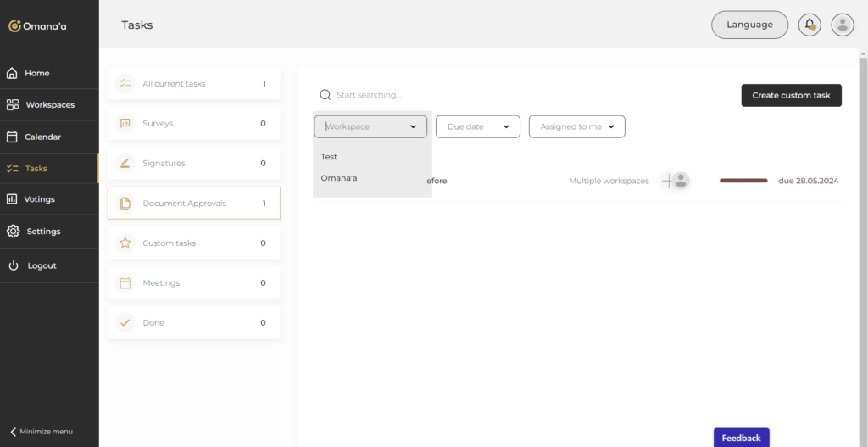Screen dimensions: 868x447
Task: Click the Done checkmark icon
Action: tap(125, 323)
